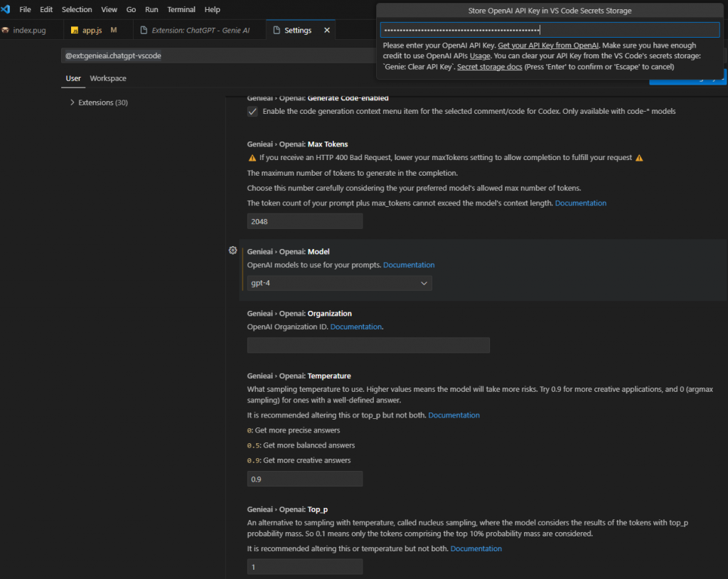
Task: Click the Get your API Key from OpenAI link
Action: [x=548, y=45]
